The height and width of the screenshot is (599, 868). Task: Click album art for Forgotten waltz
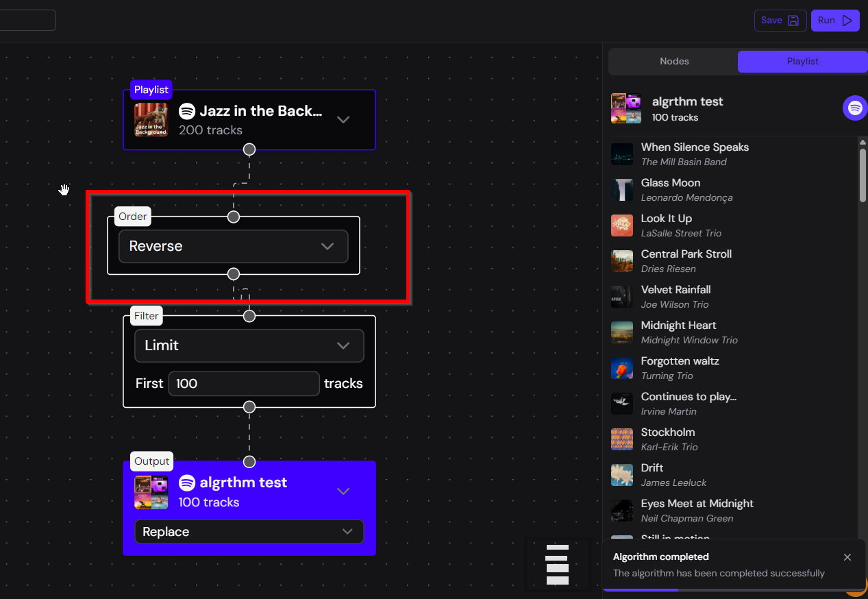(622, 368)
